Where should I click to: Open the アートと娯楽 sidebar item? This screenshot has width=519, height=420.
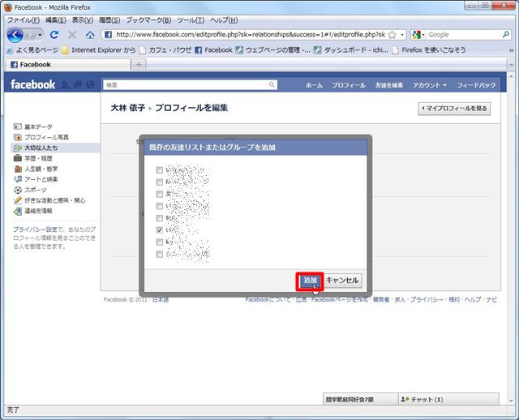(36, 179)
